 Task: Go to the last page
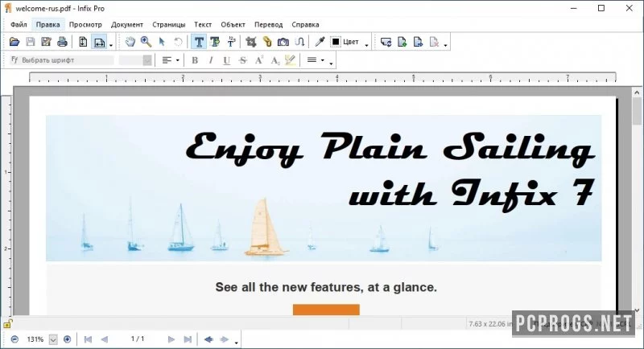coord(188,339)
